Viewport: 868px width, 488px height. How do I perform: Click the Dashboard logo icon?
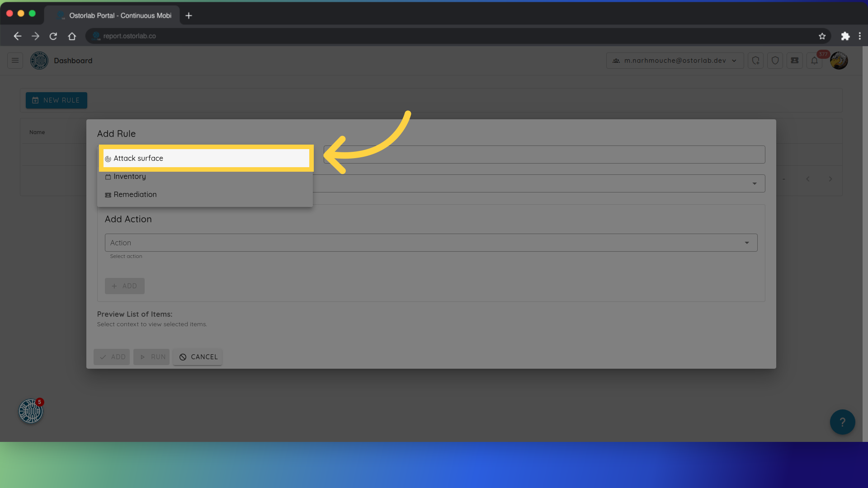coord(39,60)
